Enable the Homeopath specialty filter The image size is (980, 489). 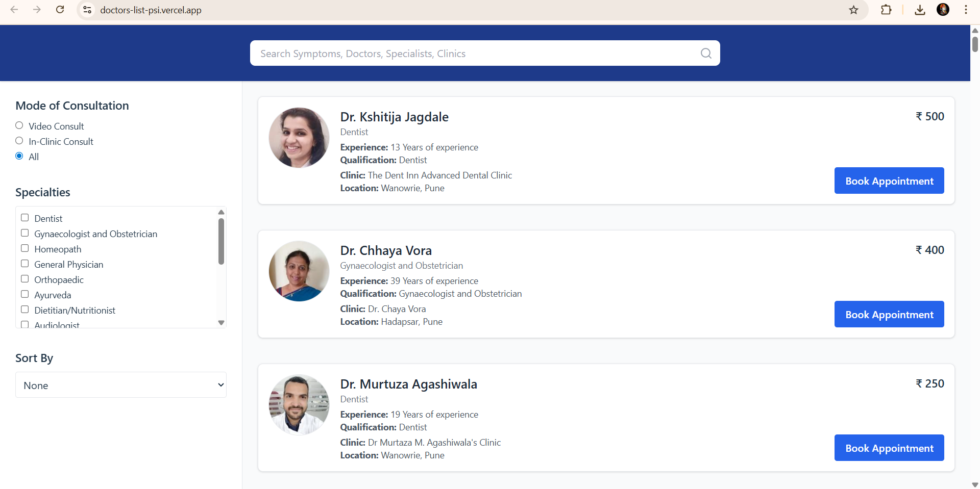click(x=24, y=248)
